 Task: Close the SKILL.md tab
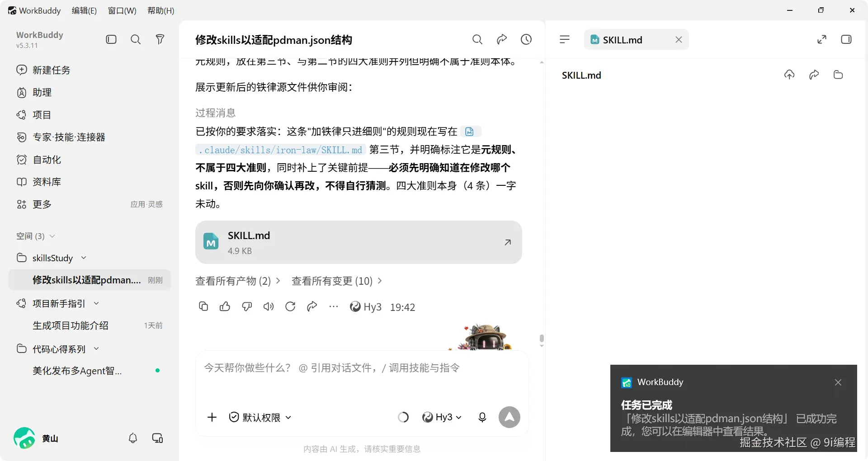tap(679, 39)
